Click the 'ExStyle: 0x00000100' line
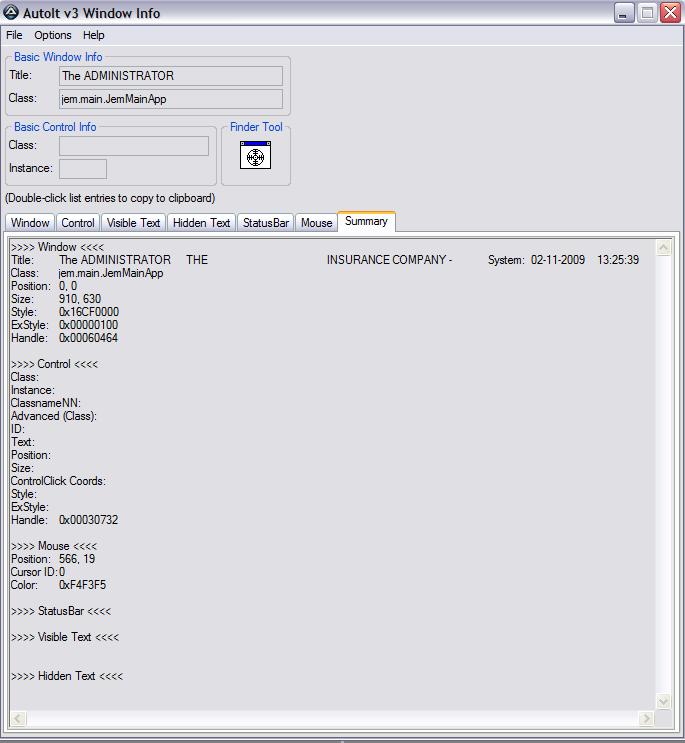The image size is (685, 743). [64, 325]
